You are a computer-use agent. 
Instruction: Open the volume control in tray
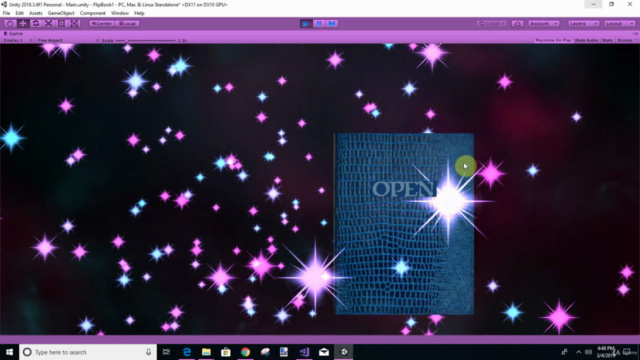[588, 352]
